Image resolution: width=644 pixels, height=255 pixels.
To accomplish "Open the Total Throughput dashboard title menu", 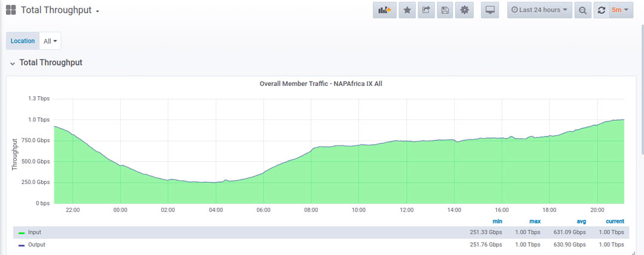I will pyautogui.click(x=60, y=10).
